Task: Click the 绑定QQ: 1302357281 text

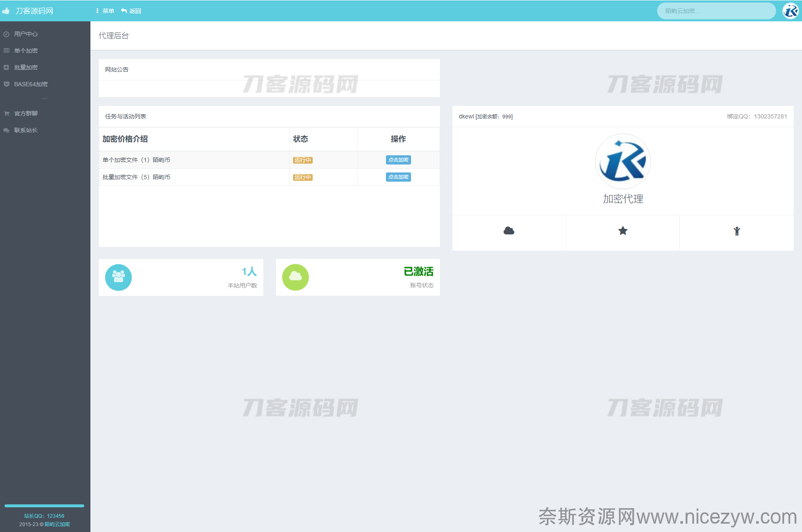Action: 757,116
